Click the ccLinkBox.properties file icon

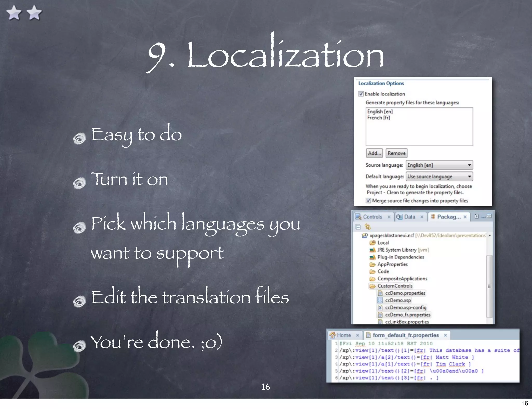(x=380, y=322)
